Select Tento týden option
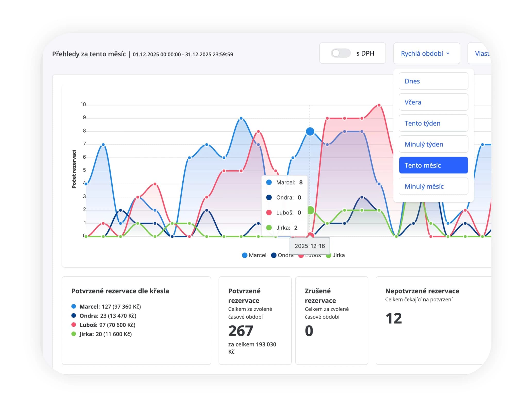This screenshot has height=409, width=532. point(433,123)
